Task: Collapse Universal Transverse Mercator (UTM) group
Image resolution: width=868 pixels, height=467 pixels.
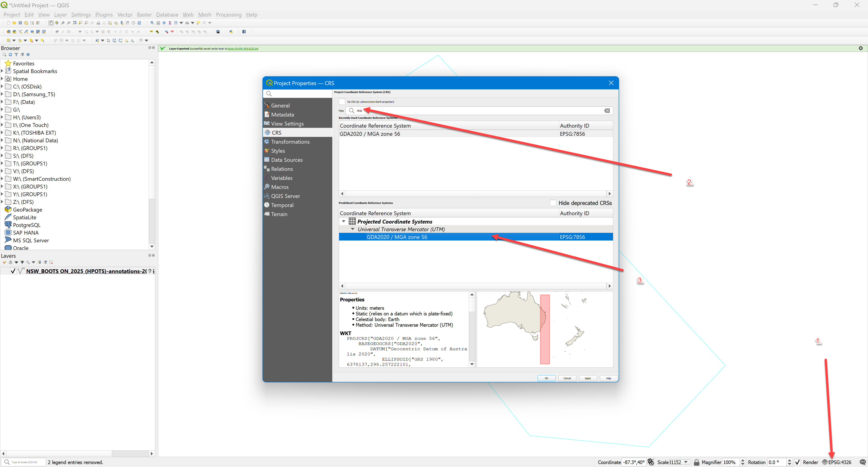Action: coord(352,229)
